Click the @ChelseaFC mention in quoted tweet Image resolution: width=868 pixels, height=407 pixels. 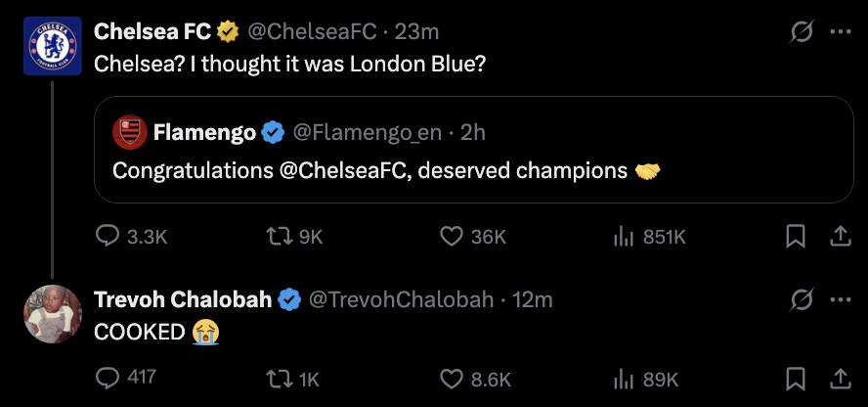point(350,170)
